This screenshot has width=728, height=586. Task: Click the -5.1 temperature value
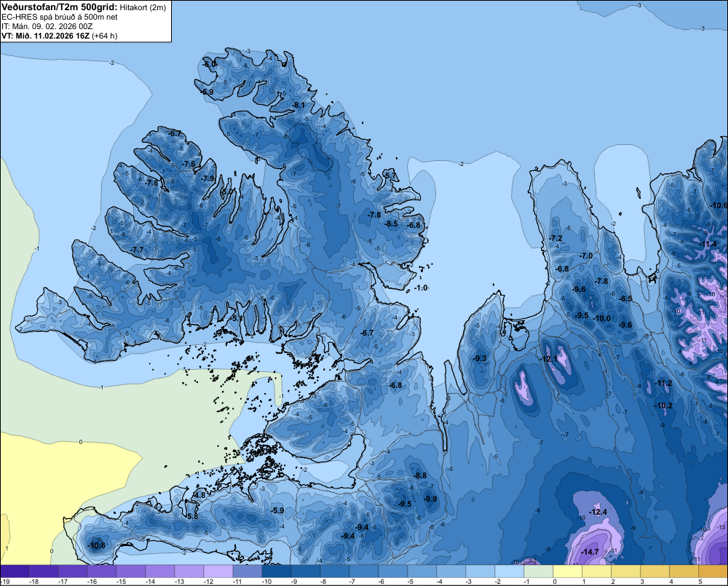[x=237, y=319]
